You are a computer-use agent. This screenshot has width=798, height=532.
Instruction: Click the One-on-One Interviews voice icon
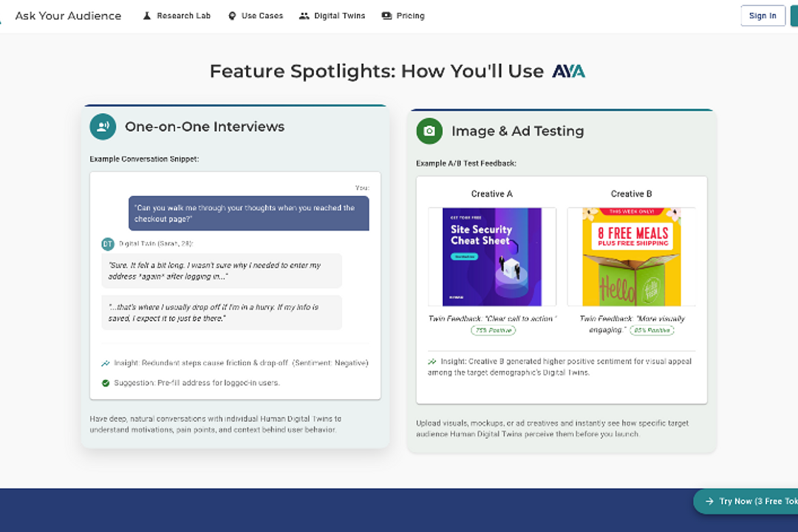click(103, 126)
